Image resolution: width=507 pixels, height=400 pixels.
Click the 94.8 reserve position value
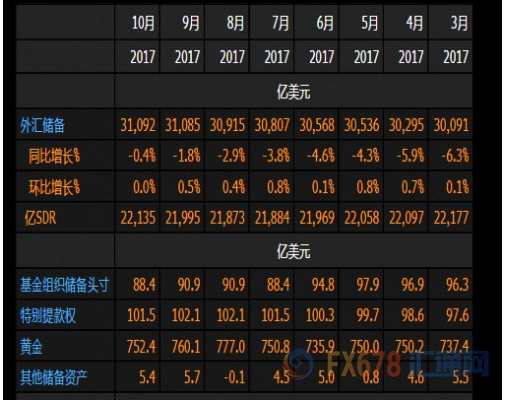pyautogui.click(x=323, y=285)
